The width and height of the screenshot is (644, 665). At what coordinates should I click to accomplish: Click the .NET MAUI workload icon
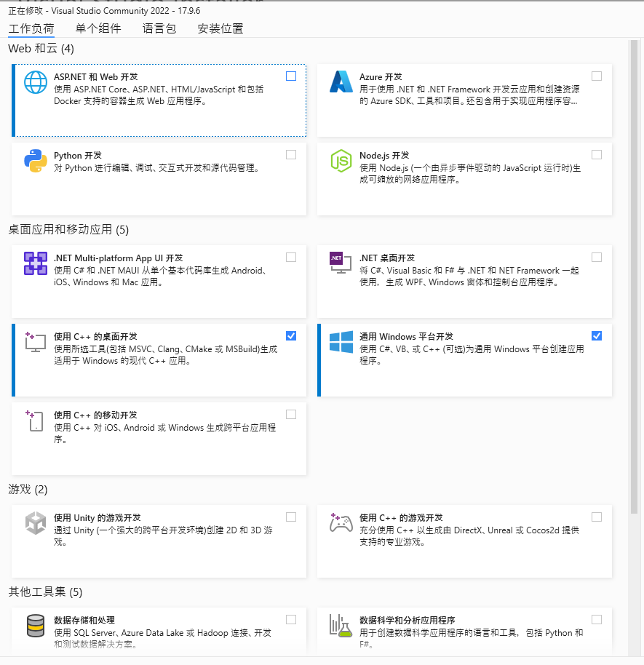(x=36, y=263)
